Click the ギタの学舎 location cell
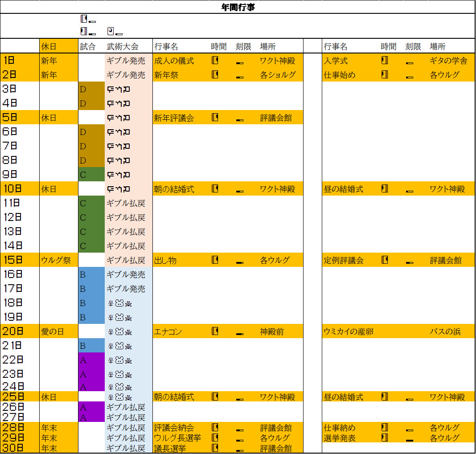 click(x=448, y=61)
